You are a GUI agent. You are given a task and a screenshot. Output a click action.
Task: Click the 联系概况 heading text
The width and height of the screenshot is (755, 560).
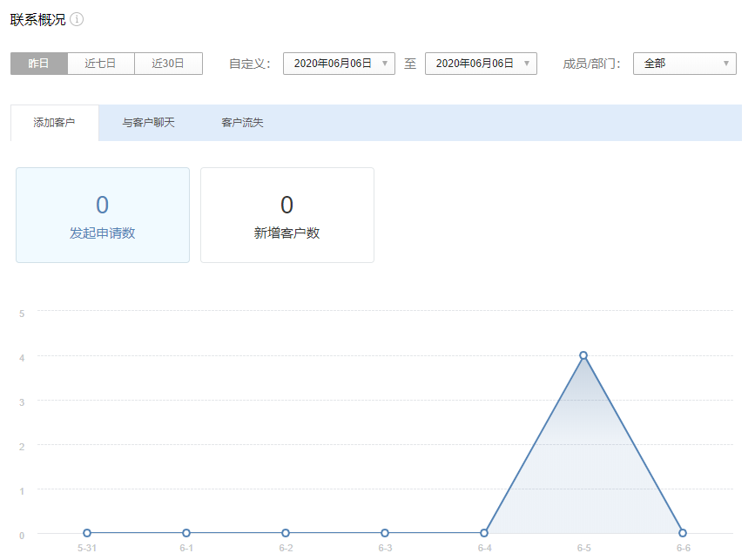click(37, 20)
